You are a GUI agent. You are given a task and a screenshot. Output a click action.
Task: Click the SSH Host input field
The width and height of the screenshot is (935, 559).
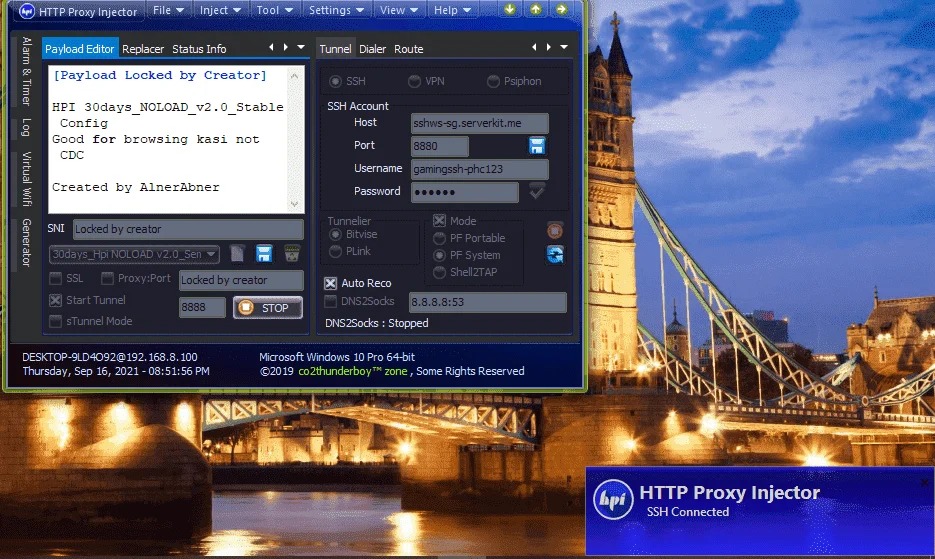tap(479, 123)
